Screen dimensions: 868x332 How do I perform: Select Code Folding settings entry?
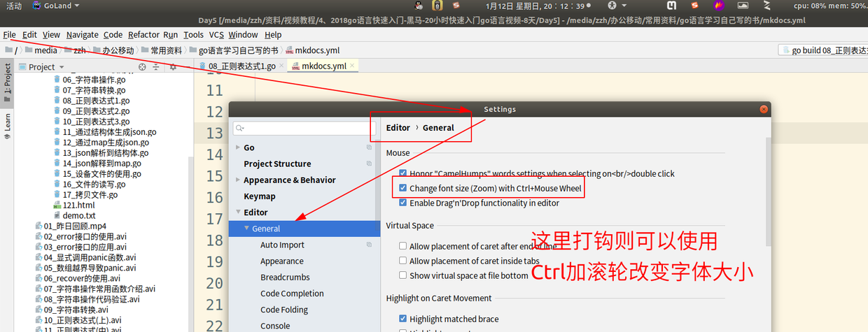(284, 310)
